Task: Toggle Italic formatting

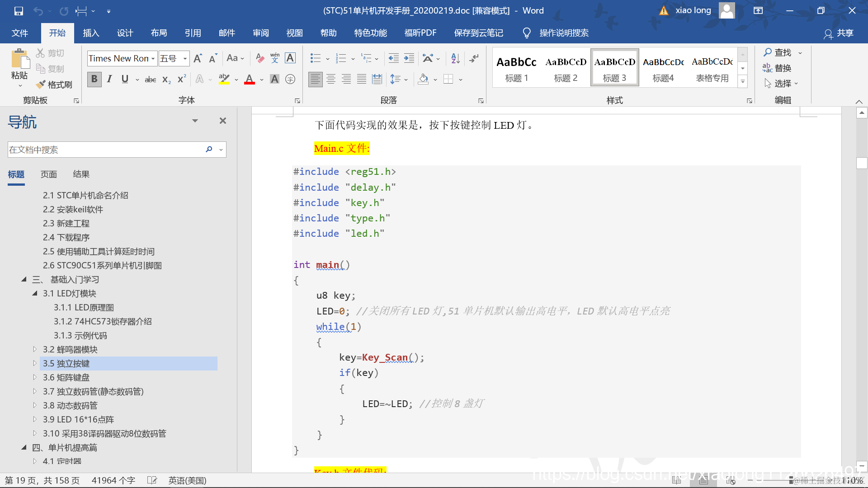Action: click(x=109, y=80)
